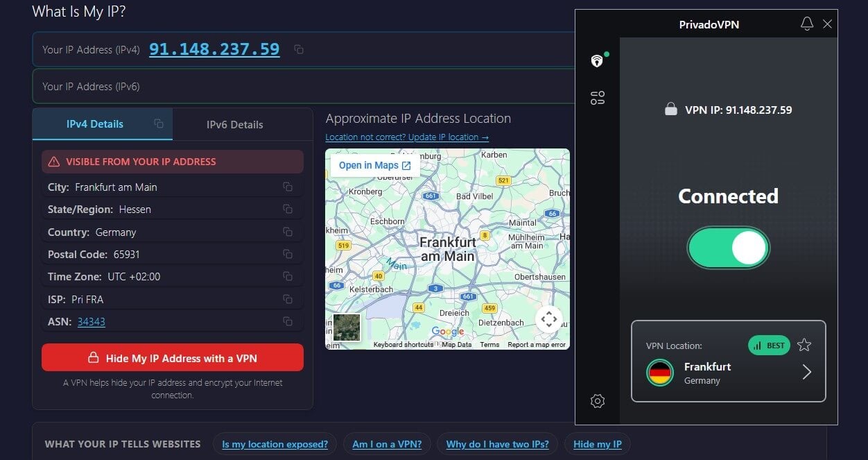Click the BEST badge in VPN Location
The image size is (868, 460).
[769, 345]
